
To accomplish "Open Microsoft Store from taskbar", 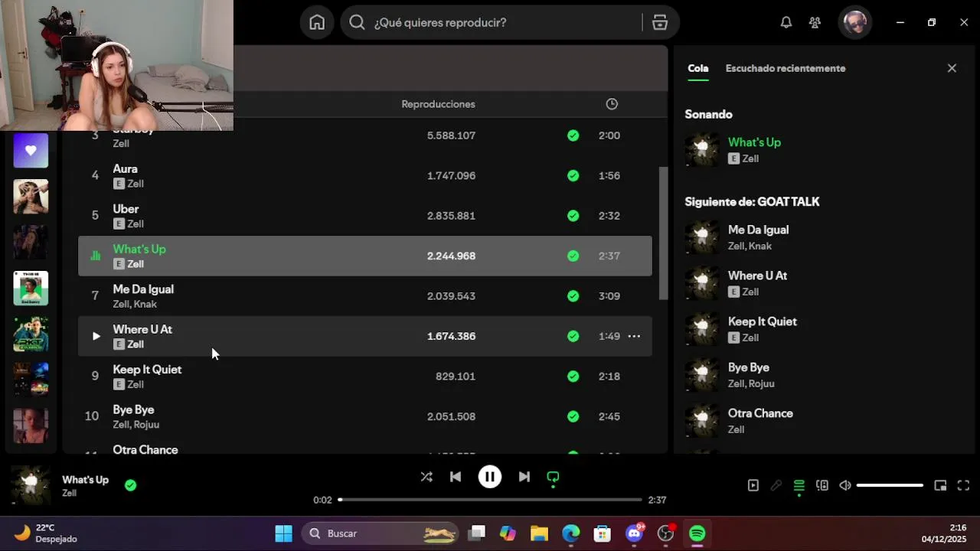I will (602, 533).
